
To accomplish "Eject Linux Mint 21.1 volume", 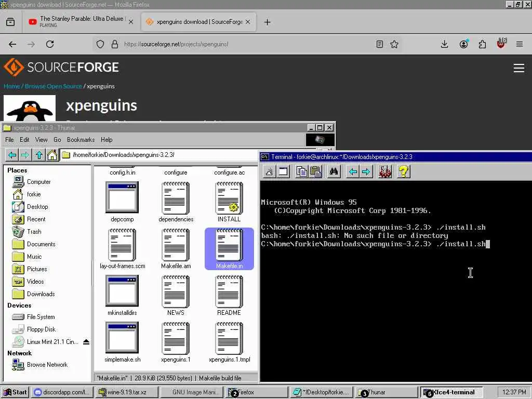I will [x=86, y=342].
